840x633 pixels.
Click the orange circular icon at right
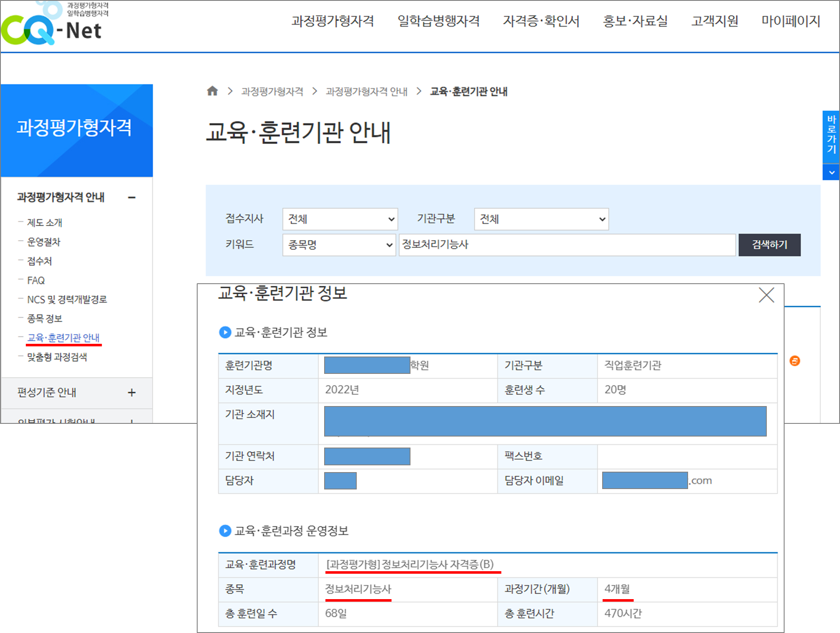(x=795, y=361)
